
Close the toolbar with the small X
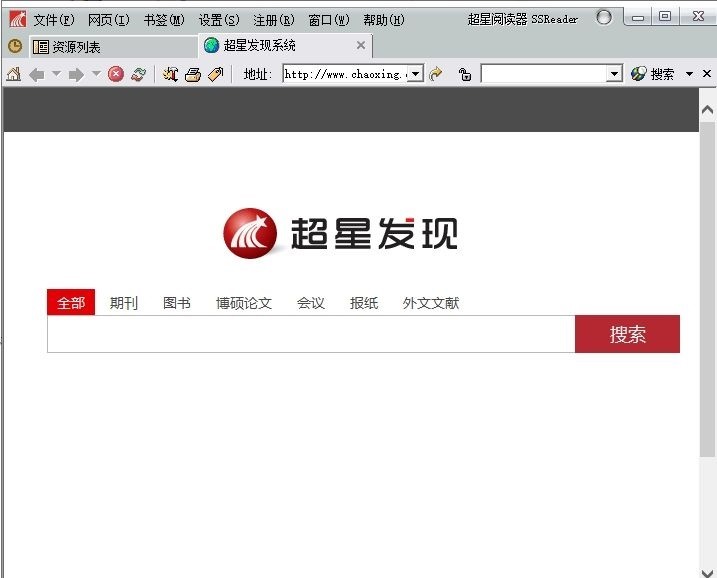pyautogui.click(x=706, y=73)
